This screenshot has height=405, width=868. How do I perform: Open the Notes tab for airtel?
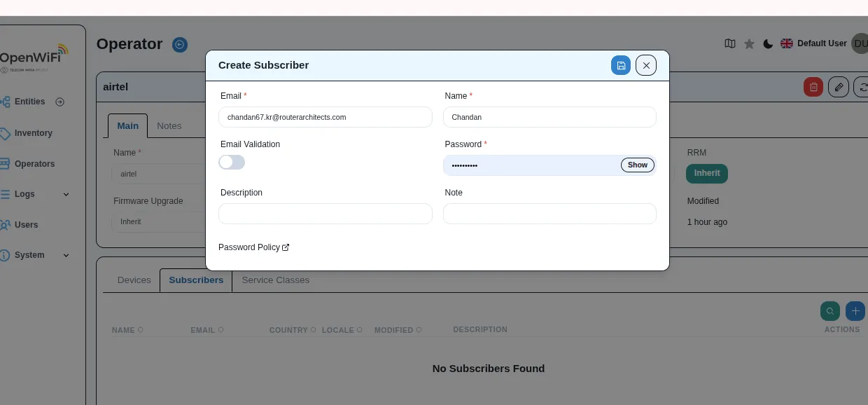tap(169, 125)
